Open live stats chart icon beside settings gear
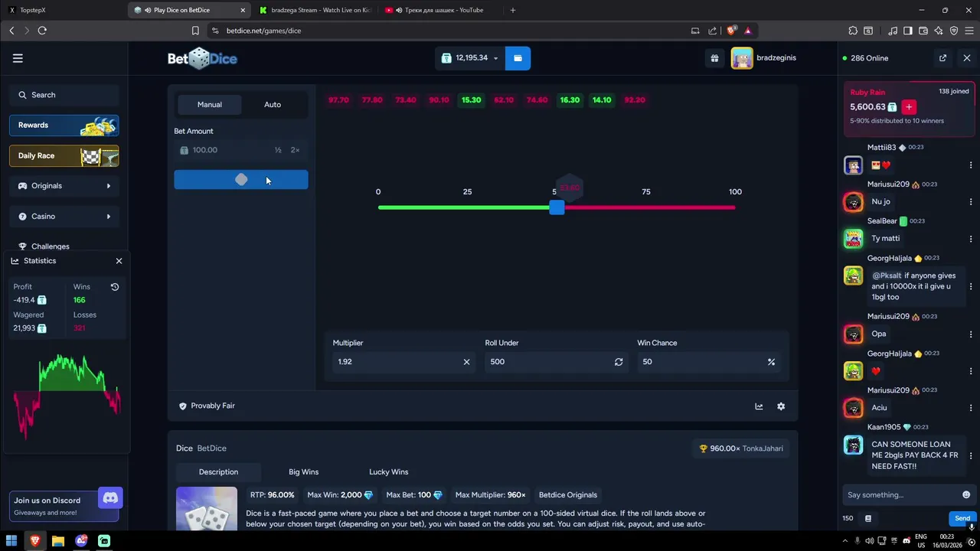 pos(759,406)
